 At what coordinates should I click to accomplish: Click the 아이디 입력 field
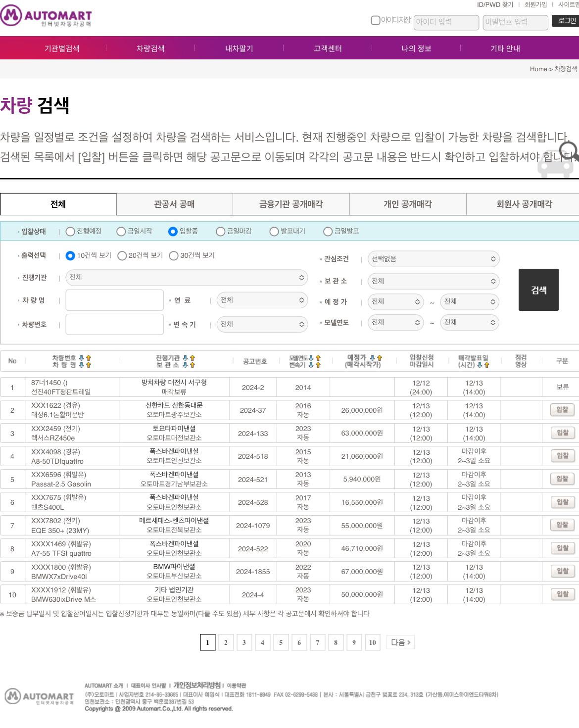446,22
